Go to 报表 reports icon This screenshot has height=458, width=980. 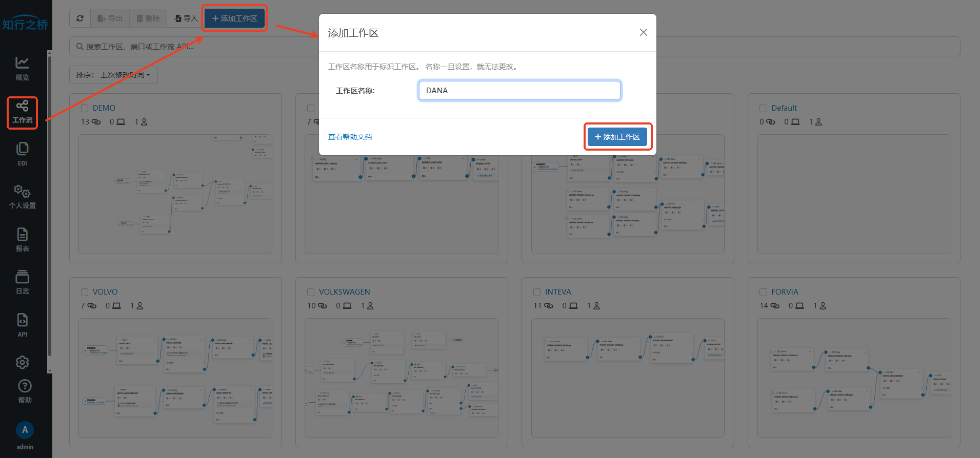(22, 239)
